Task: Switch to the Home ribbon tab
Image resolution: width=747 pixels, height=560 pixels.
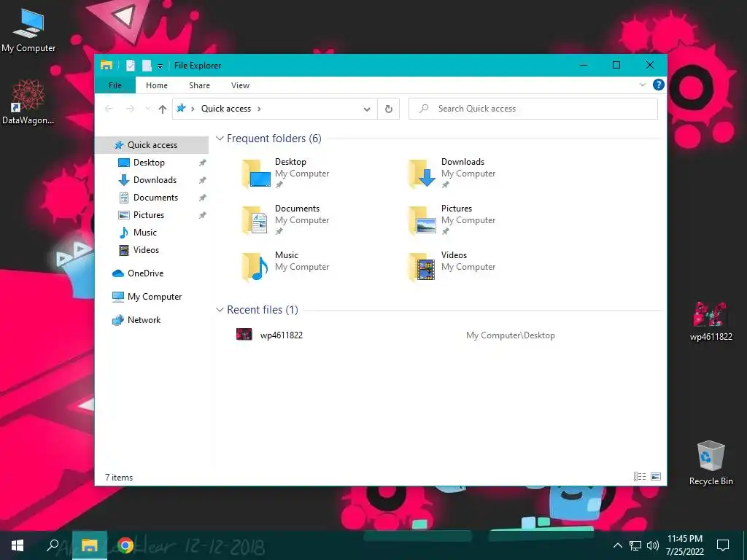Action: click(156, 85)
